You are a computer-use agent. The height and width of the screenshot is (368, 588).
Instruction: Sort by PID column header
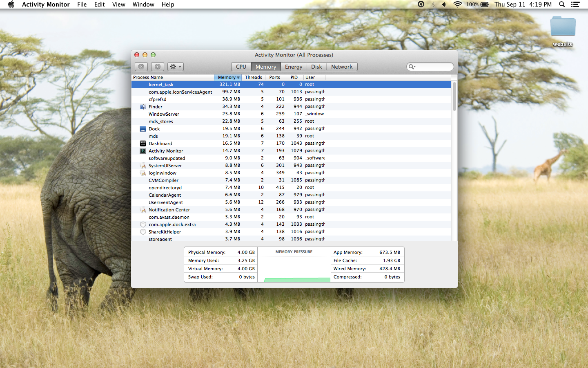[294, 77]
